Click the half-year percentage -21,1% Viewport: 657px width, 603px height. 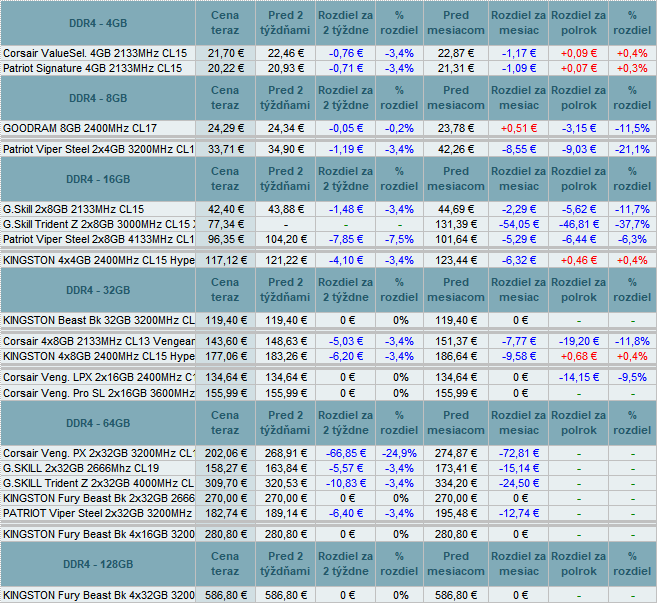(x=632, y=149)
